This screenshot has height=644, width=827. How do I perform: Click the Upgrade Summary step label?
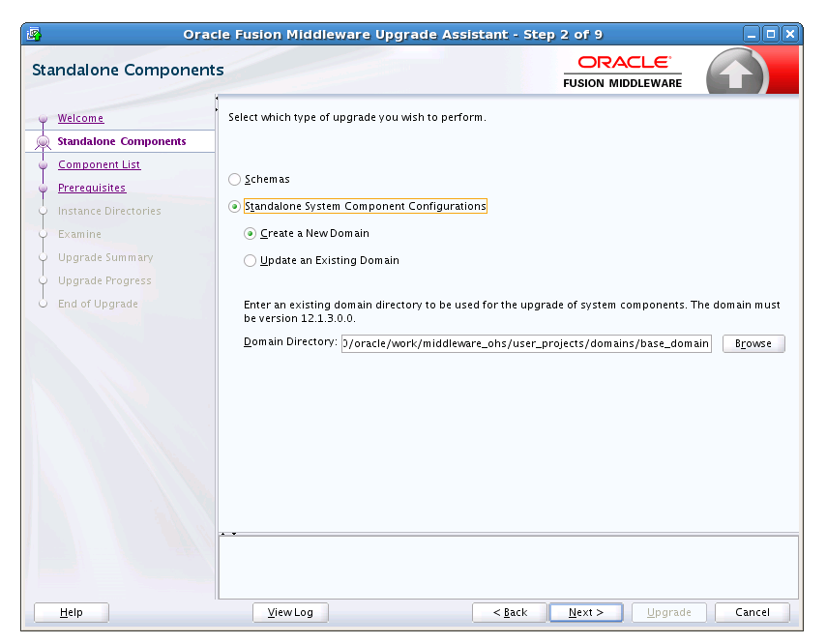(x=105, y=257)
